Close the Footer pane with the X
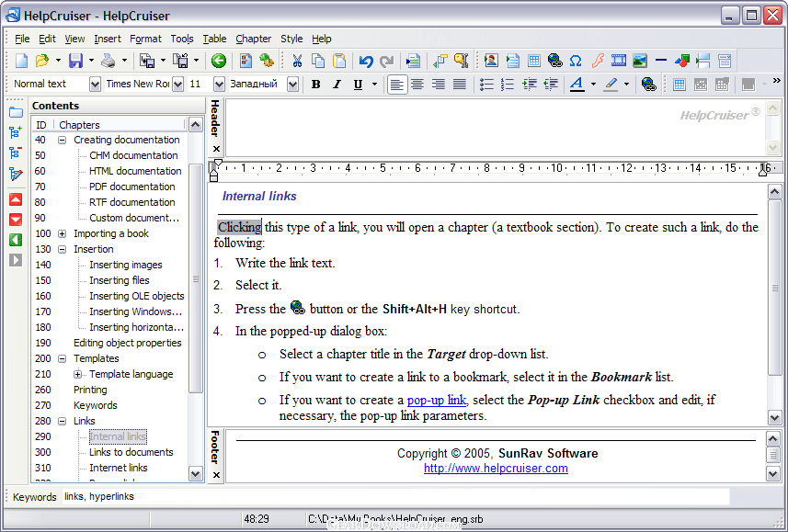This screenshot has width=788, height=532. [x=216, y=475]
